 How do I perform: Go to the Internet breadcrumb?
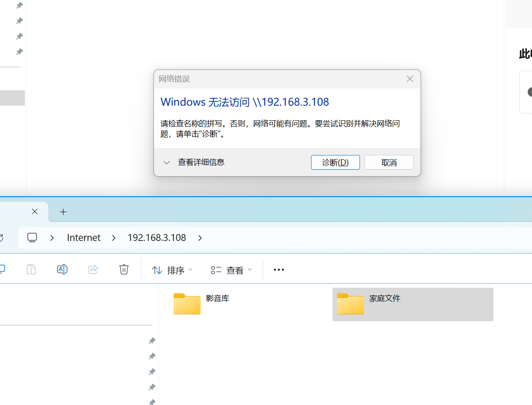(84, 238)
